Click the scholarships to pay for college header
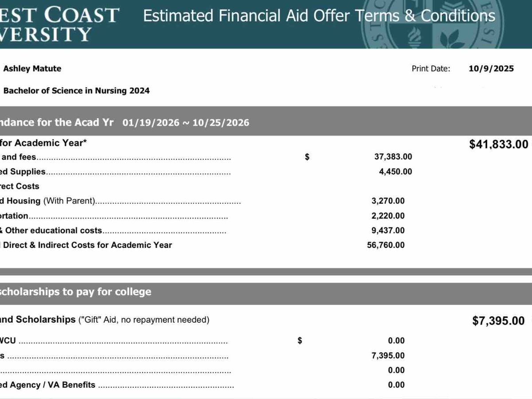The image size is (532, 399). pos(75,292)
